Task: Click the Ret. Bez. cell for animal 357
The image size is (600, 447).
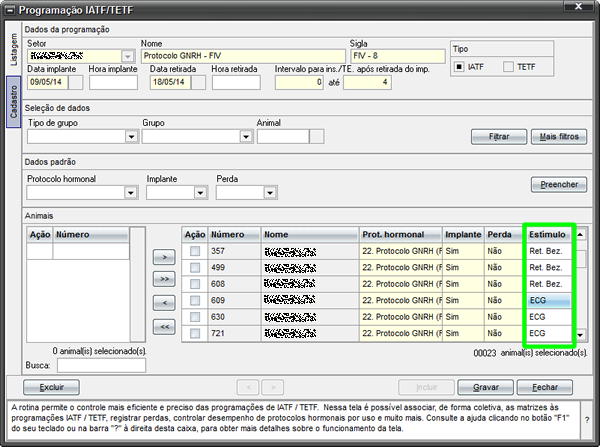Action: (549, 251)
